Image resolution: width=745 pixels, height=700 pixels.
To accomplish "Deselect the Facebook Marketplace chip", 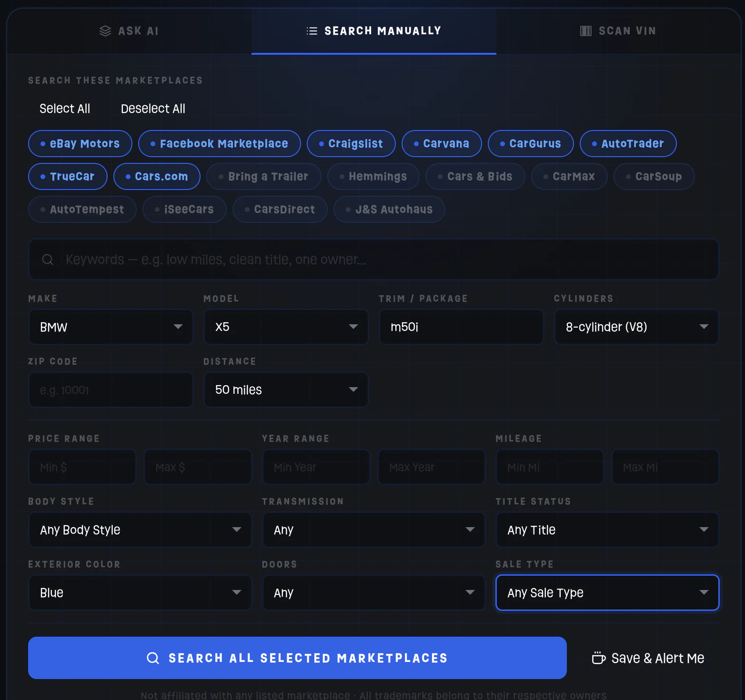I will pos(220,143).
